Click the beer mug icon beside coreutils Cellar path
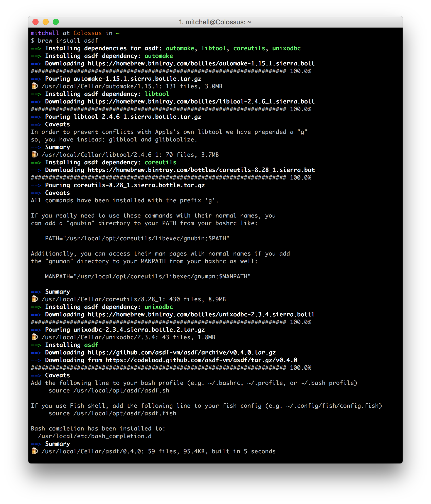 [34, 299]
